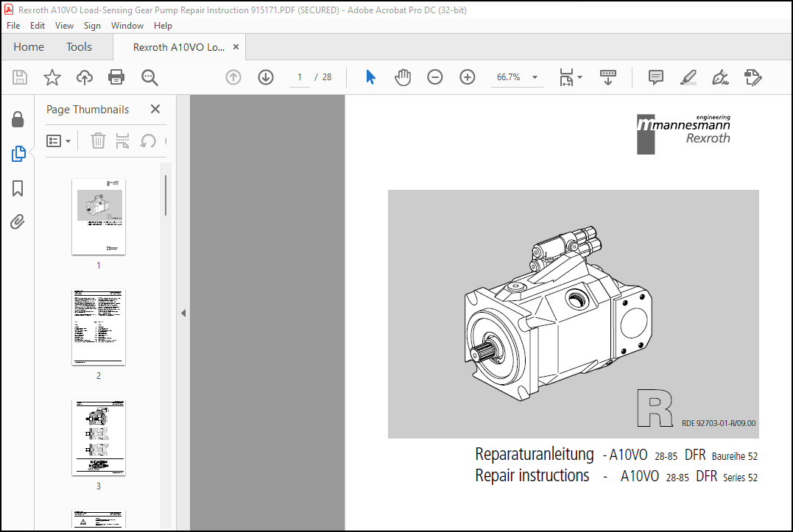Click the pump illustration on page
Viewport: 793px width, 532px height.
point(558,313)
